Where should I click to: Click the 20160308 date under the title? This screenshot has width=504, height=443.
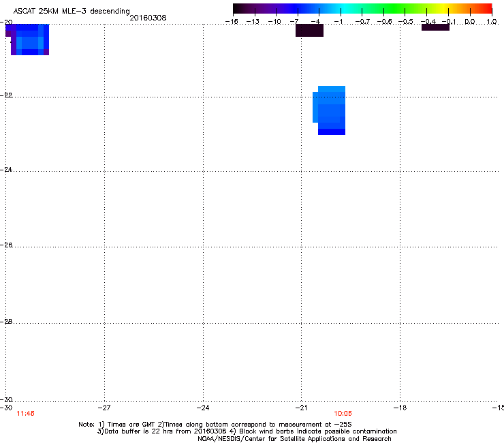pos(148,18)
